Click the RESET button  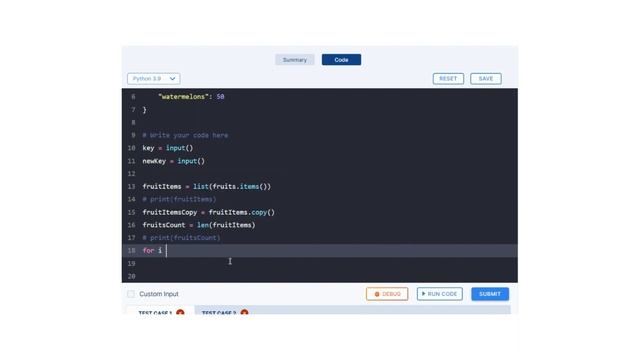(x=448, y=78)
